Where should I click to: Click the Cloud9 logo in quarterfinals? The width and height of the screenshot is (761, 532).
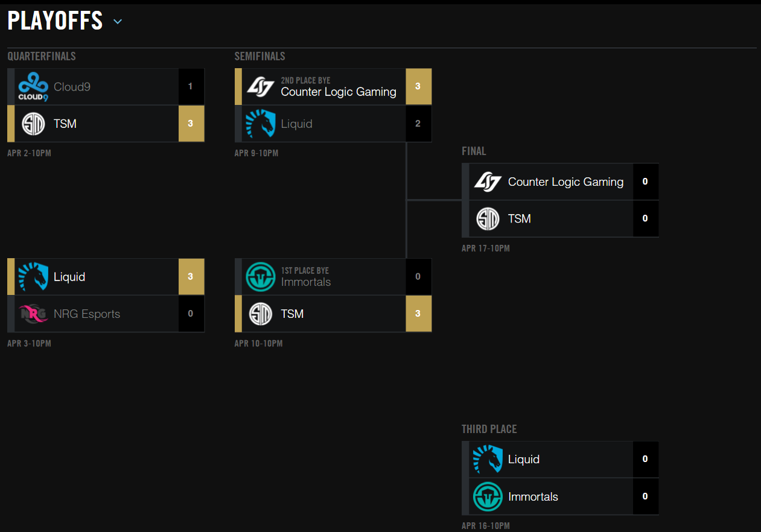[33, 87]
